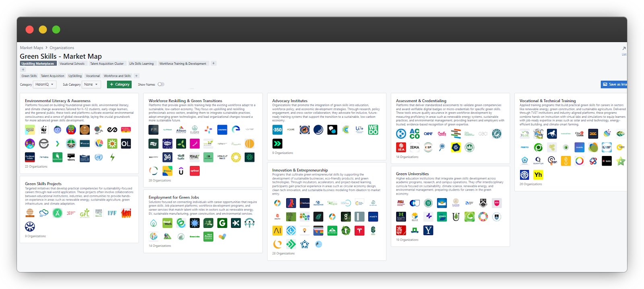Open the upGrad red logo

tap(195, 171)
